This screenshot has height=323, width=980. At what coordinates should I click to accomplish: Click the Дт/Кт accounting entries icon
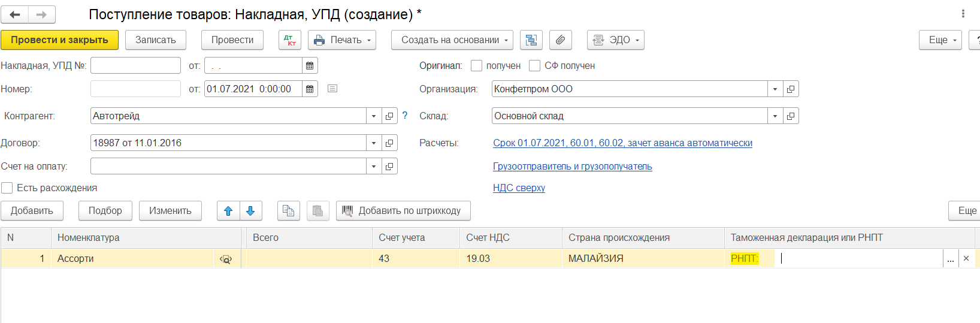pos(290,40)
